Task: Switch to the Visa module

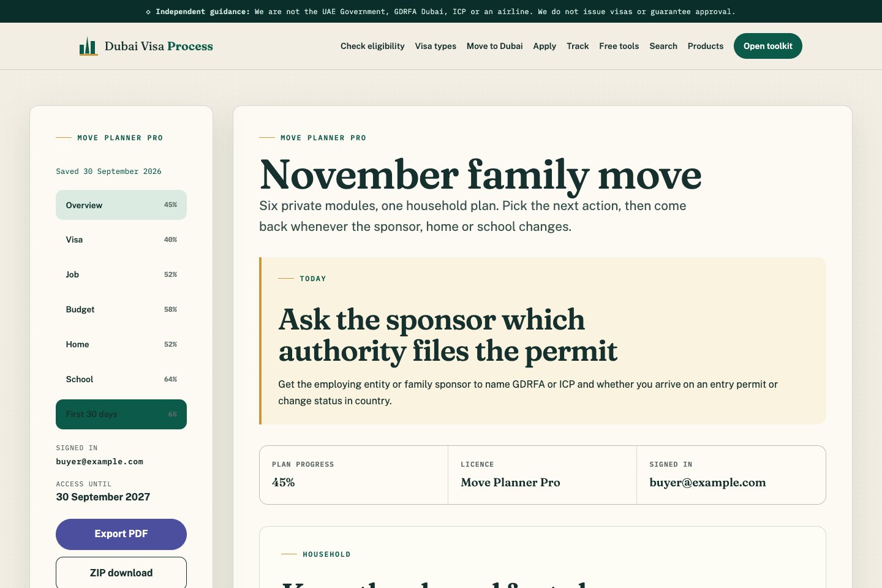Action: pos(121,239)
